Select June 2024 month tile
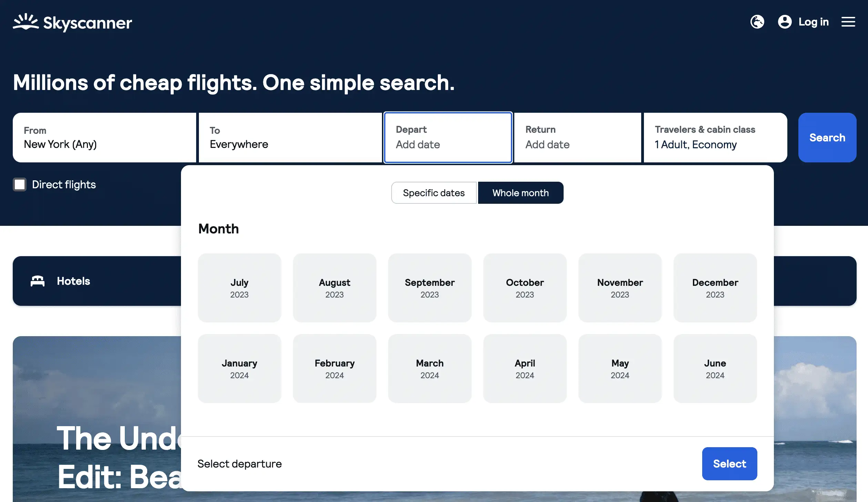Image resolution: width=868 pixels, height=502 pixels. pos(715,368)
